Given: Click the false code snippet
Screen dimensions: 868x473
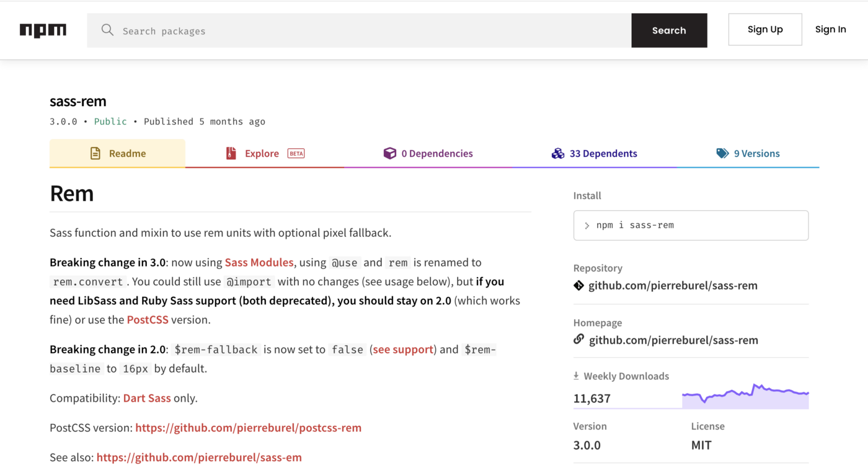Looking at the screenshot, I should click(x=348, y=350).
